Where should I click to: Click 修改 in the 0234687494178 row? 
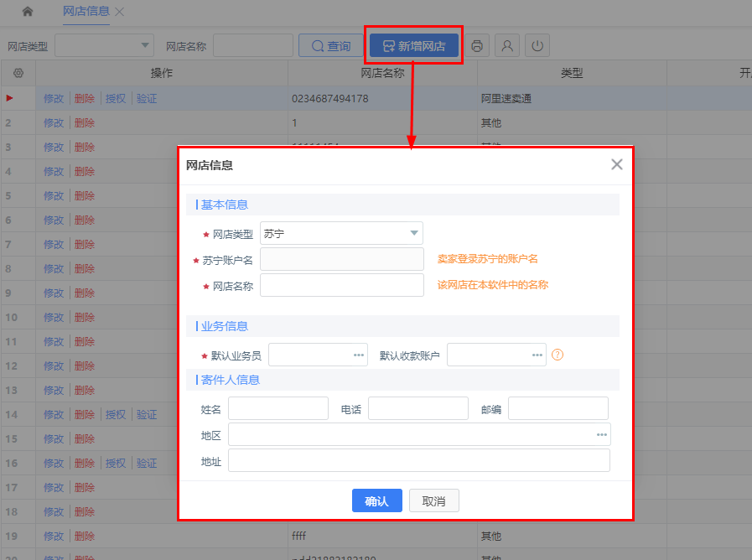point(54,98)
